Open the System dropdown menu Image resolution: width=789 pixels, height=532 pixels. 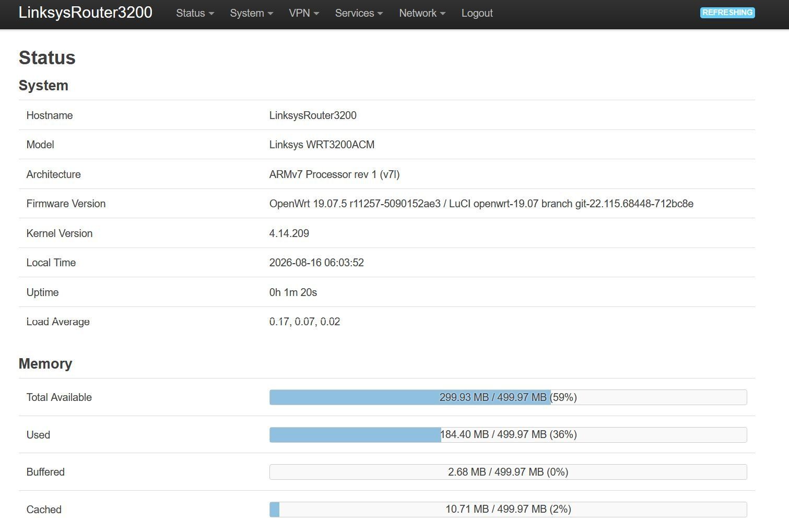click(251, 13)
